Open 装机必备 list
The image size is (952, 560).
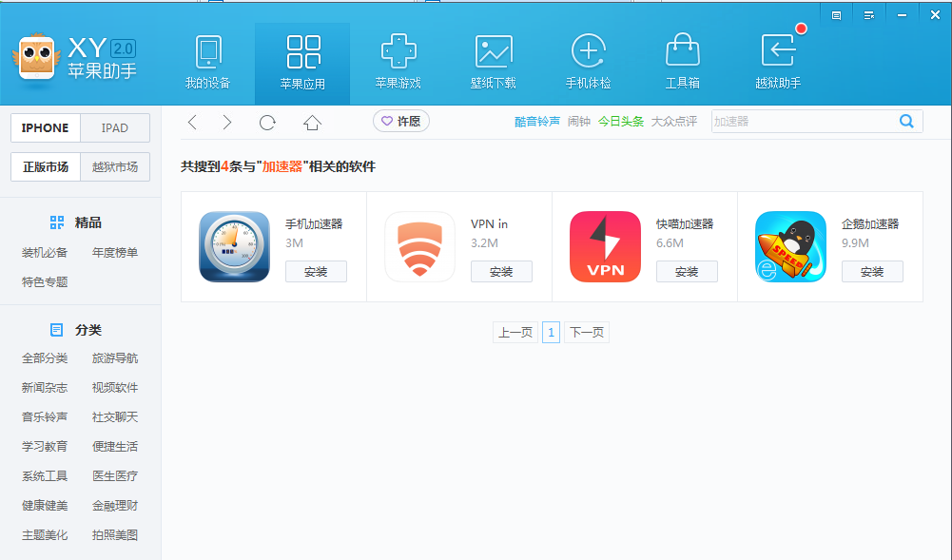[x=45, y=252]
